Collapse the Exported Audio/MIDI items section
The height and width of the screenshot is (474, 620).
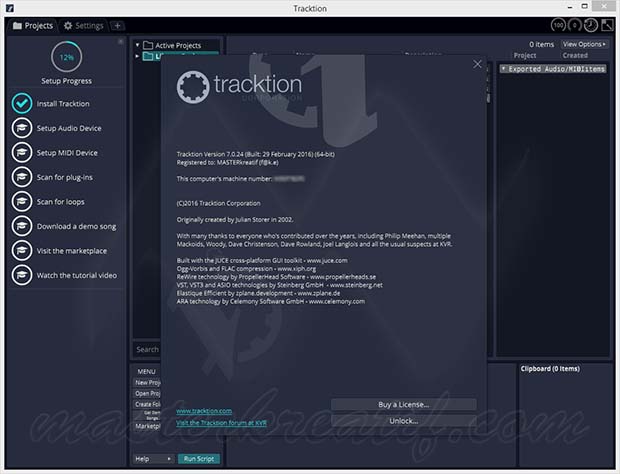pyautogui.click(x=503, y=69)
